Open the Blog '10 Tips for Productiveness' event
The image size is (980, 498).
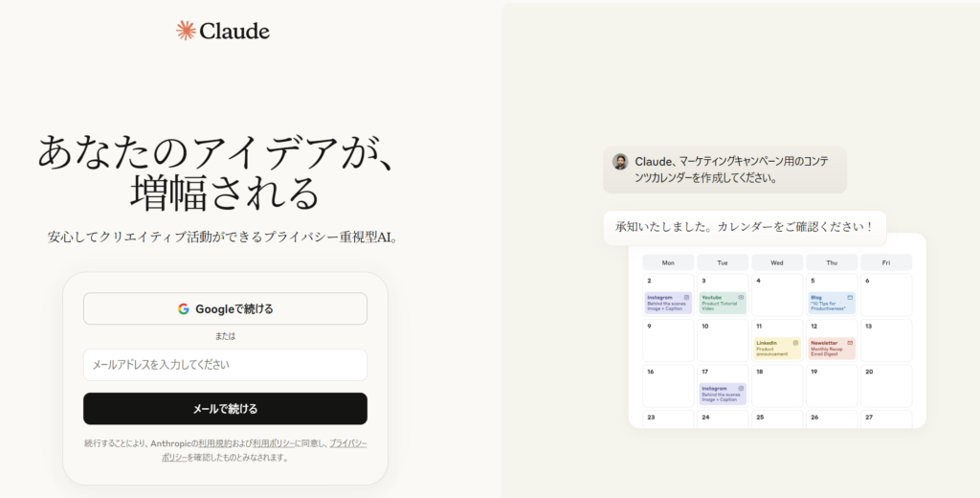[832, 303]
